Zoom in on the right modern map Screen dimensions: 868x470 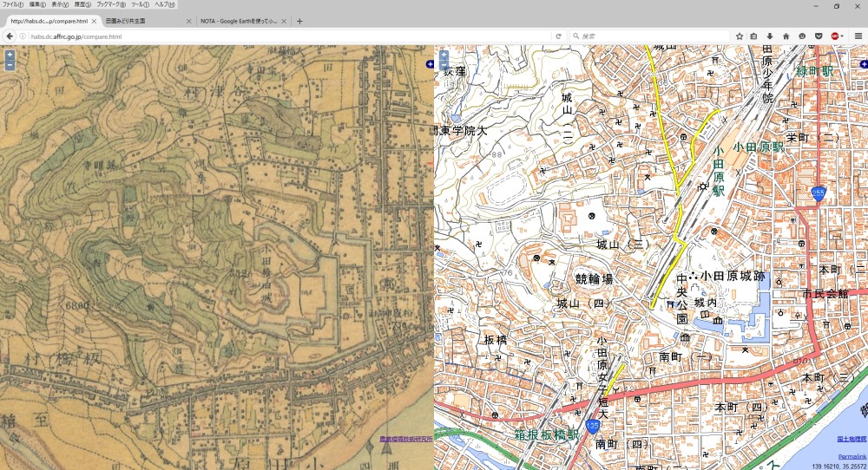coord(444,55)
